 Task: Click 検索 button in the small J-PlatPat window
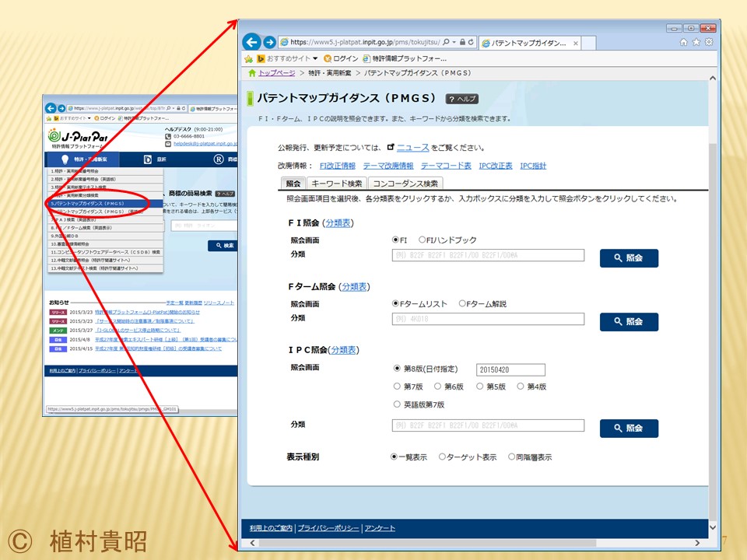[x=223, y=246]
